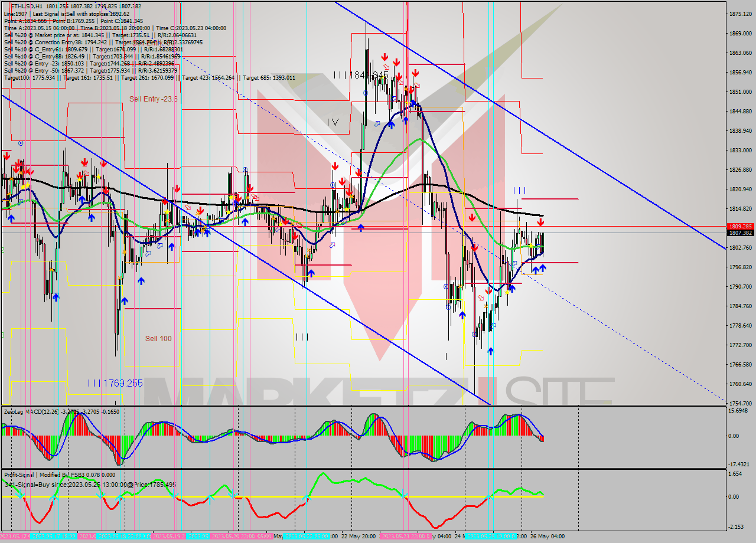Image resolution: width=756 pixels, height=543 pixels.
Task: Click the highlighted 2023.05.23 22:00 date label
Action: tap(408, 537)
